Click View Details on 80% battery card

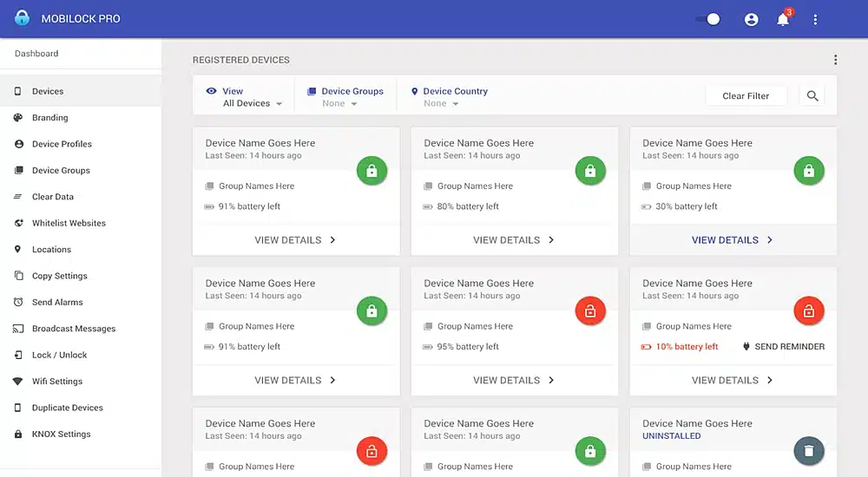pyautogui.click(x=514, y=239)
